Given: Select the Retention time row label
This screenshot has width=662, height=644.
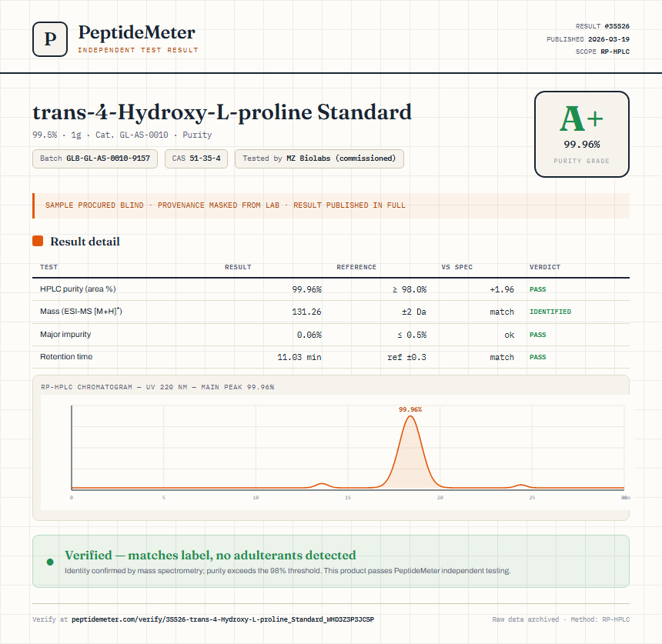Looking at the screenshot, I should [66, 356].
